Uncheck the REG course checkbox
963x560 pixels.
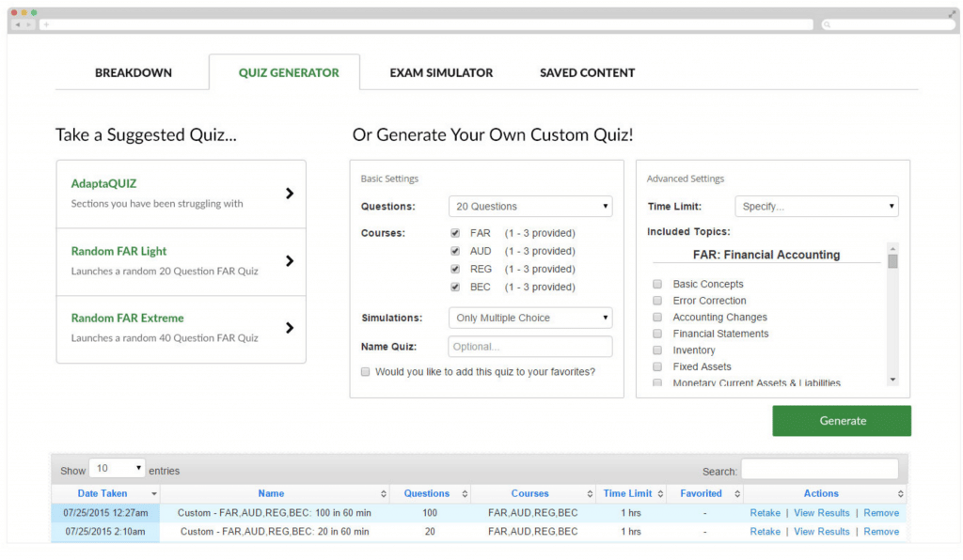[455, 269]
